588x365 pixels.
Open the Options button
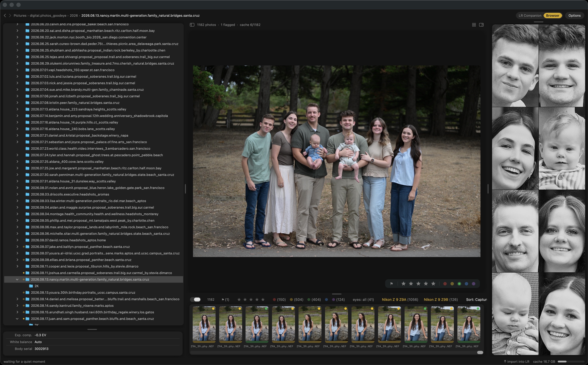tap(574, 15)
